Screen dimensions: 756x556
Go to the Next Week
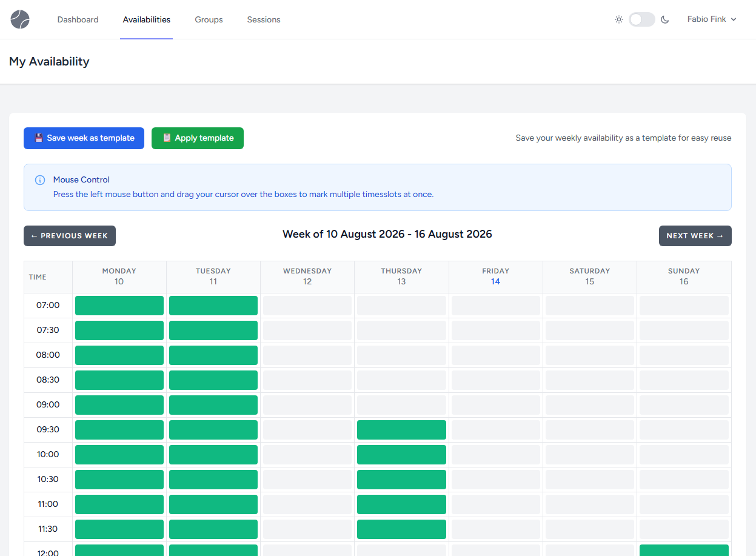[x=695, y=236]
